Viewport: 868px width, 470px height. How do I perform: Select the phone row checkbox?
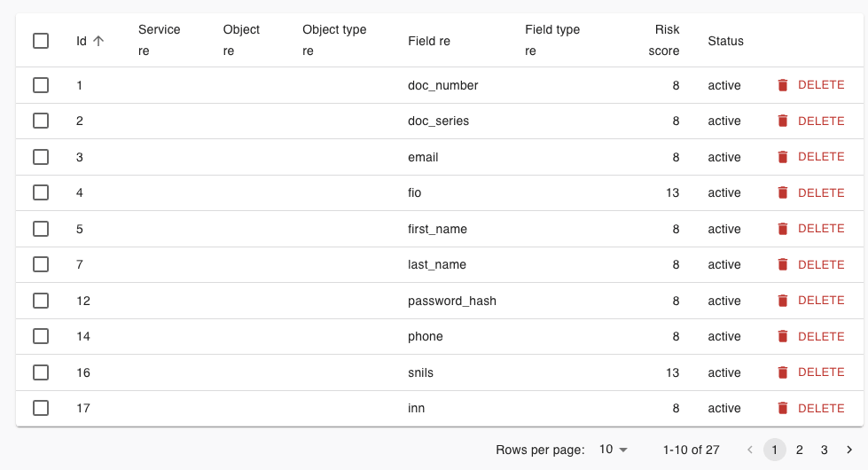click(41, 336)
